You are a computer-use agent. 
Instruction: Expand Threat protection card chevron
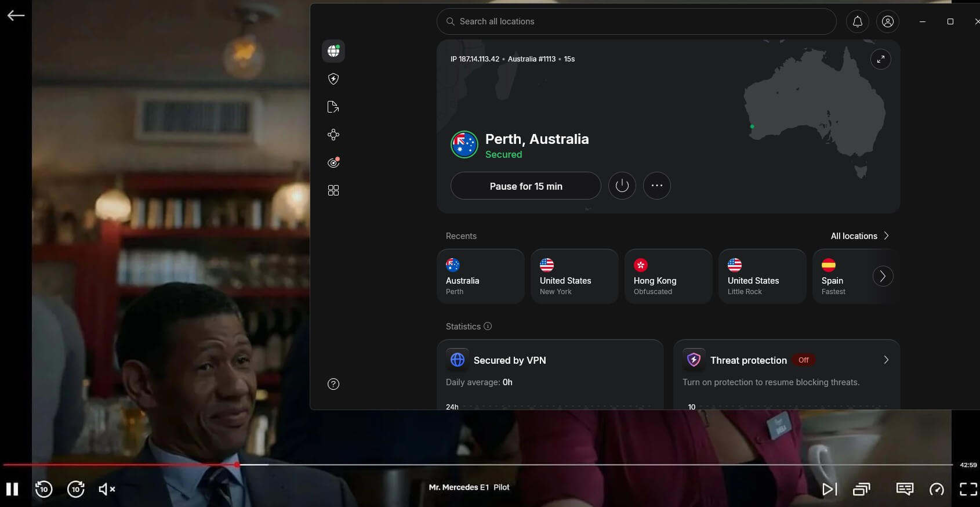point(886,360)
